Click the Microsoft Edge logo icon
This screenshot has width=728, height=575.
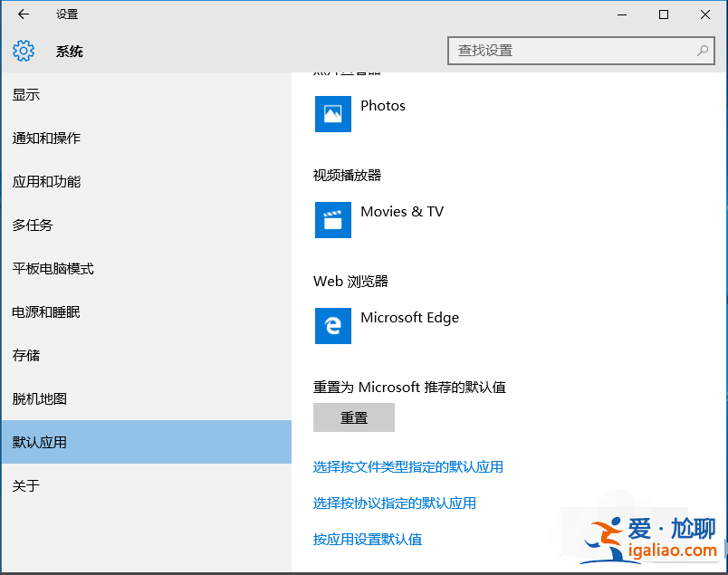click(x=332, y=326)
